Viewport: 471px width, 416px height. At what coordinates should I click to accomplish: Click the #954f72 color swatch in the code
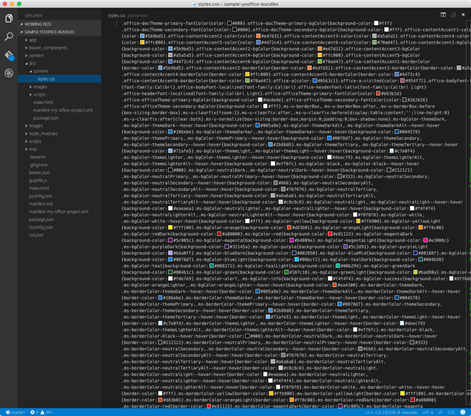[x=402, y=81]
